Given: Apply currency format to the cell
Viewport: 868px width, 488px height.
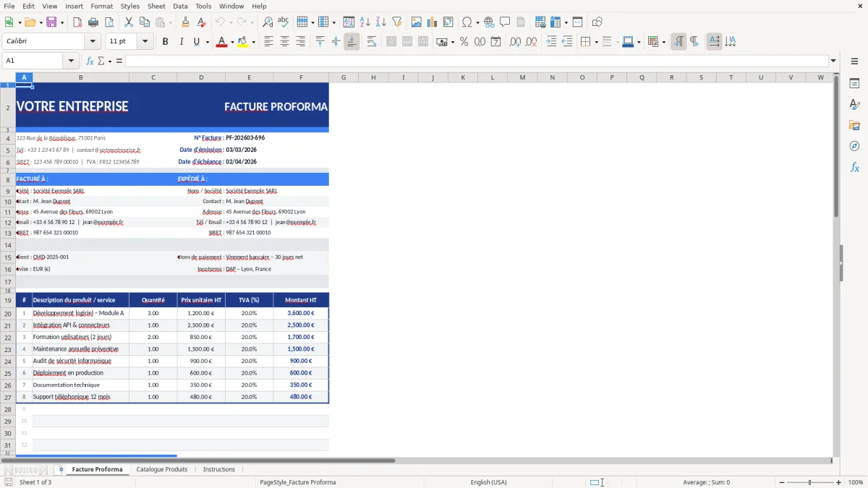Looking at the screenshot, I should [x=443, y=41].
